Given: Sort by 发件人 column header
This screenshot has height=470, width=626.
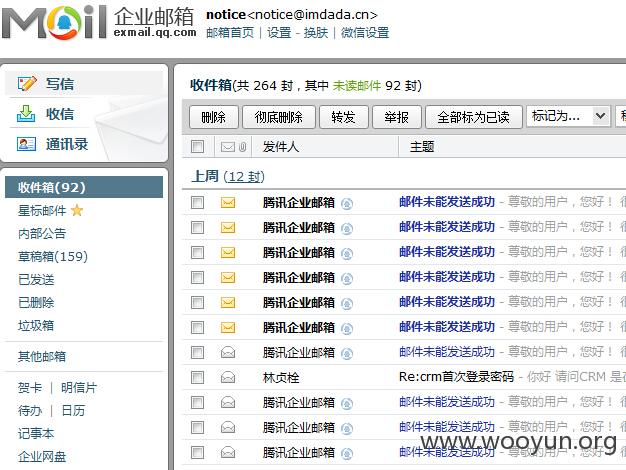Looking at the screenshot, I should coord(281,147).
